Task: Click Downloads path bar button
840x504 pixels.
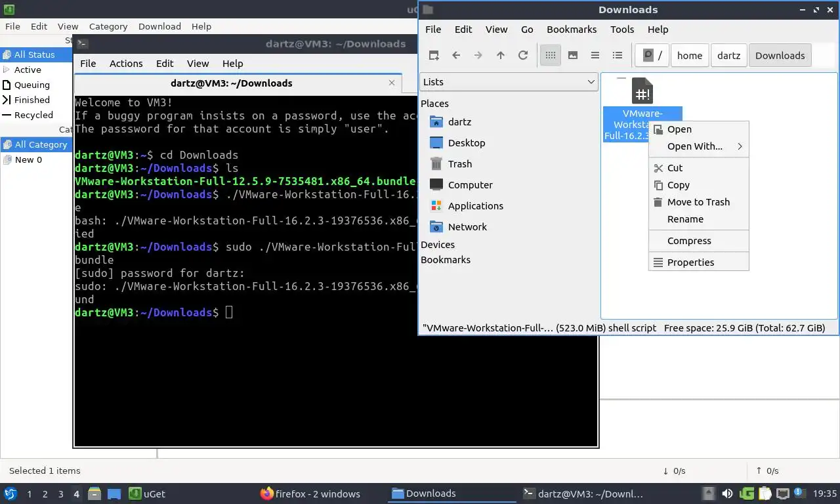Action: [x=780, y=56]
